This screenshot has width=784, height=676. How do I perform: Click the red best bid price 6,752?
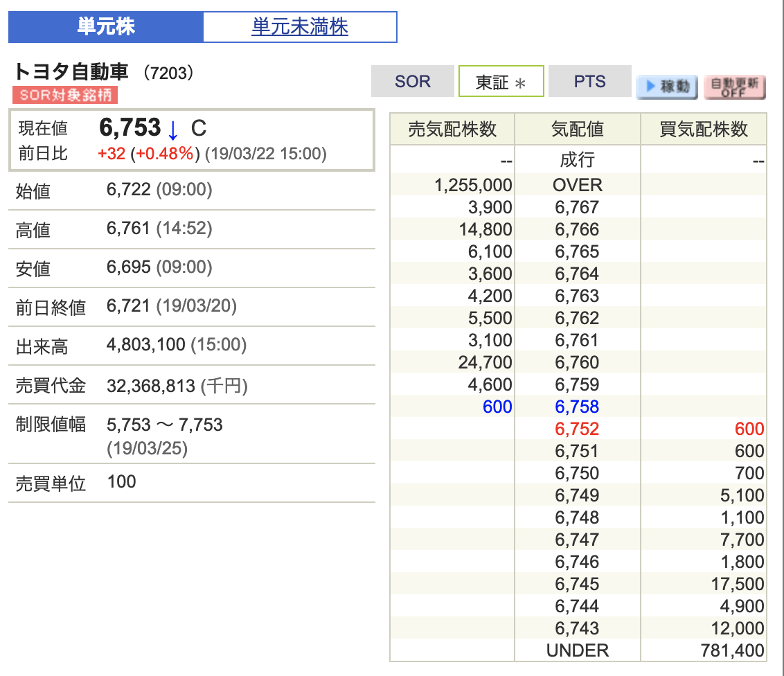click(x=577, y=429)
